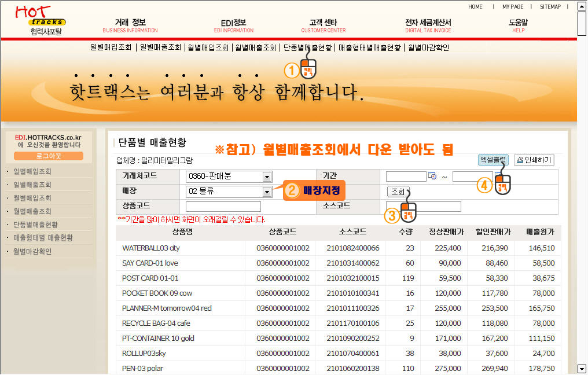Select the POCKET BOOK 09 cow product name

pyautogui.click(x=157, y=293)
